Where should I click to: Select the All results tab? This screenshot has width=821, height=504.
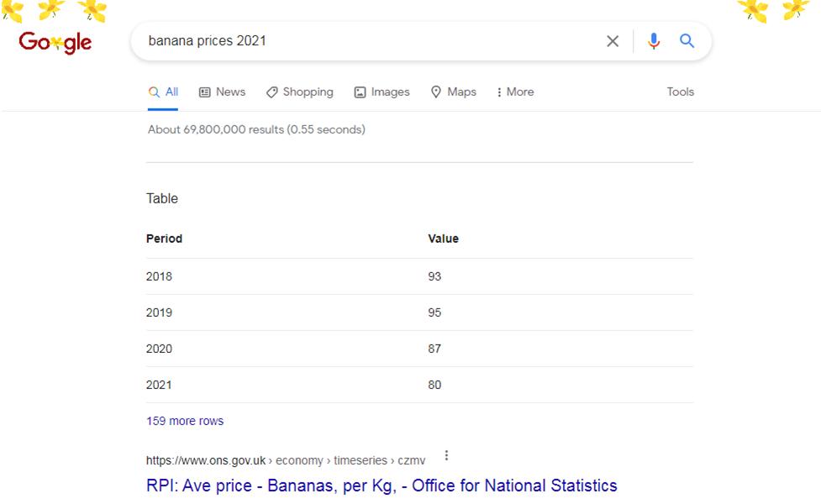pyautogui.click(x=163, y=92)
